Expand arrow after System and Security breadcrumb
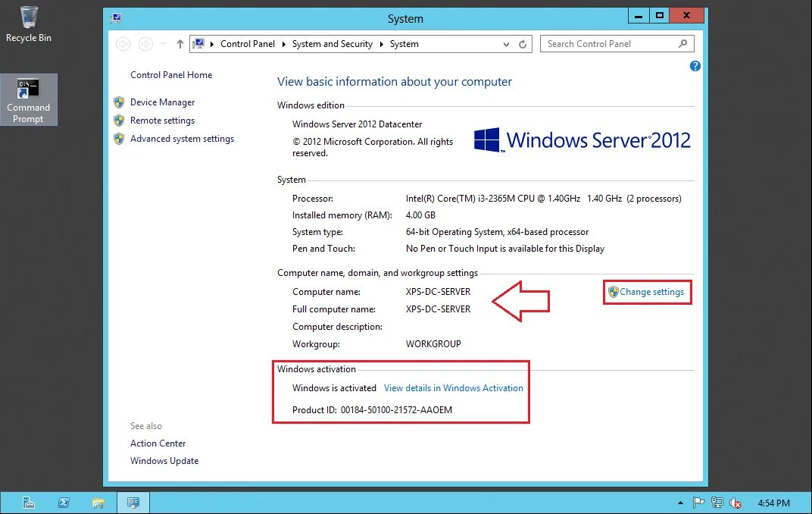Screen dimensions: 812x514 (x=381, y=44)
